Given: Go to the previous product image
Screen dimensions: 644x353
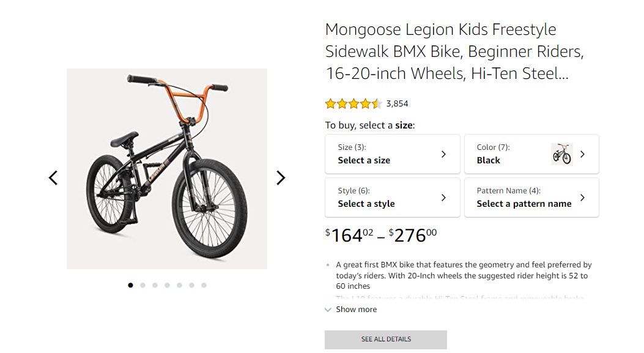Looking at the screenshot, I should pyautogui.click(x=53, y=178).
